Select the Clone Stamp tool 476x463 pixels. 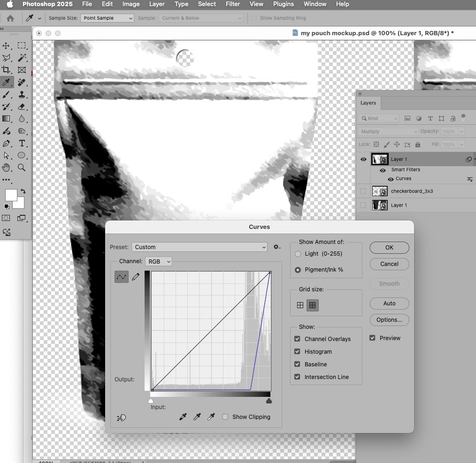[x=22, y=95]
